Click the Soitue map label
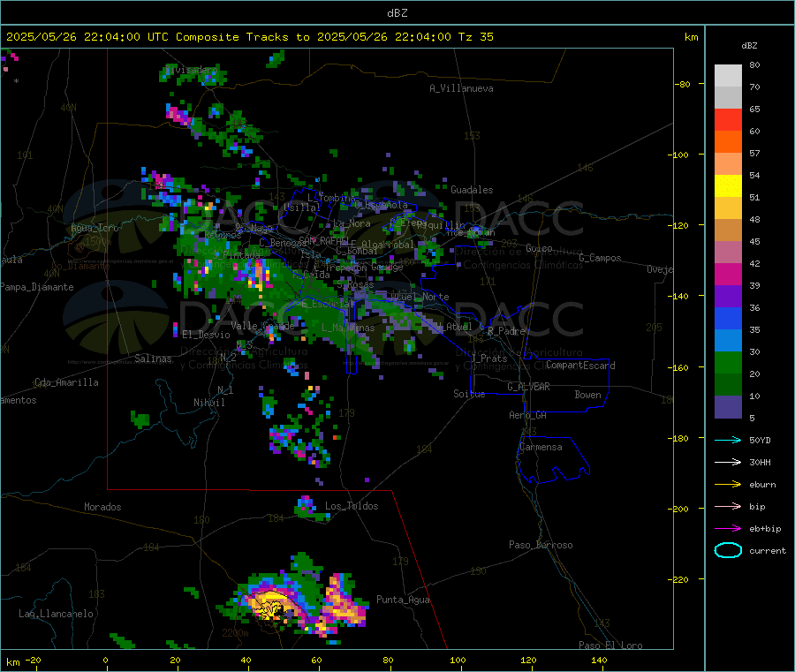The image size is (795, 672). 469,394
